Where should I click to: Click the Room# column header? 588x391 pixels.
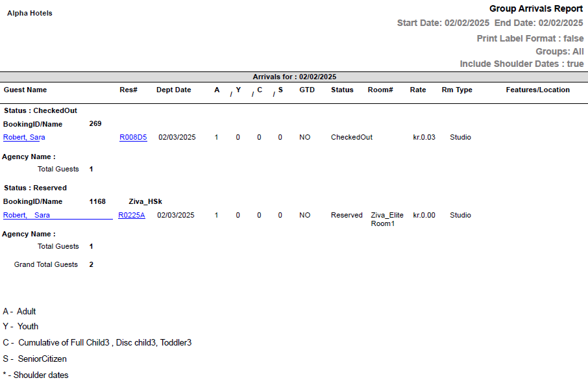[380, 90]
